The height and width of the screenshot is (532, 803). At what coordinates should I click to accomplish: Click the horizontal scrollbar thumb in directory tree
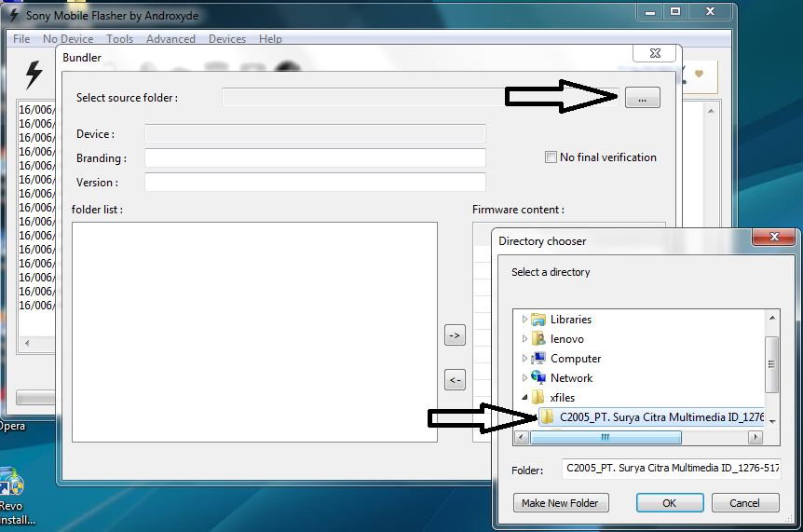coord(606,437)
